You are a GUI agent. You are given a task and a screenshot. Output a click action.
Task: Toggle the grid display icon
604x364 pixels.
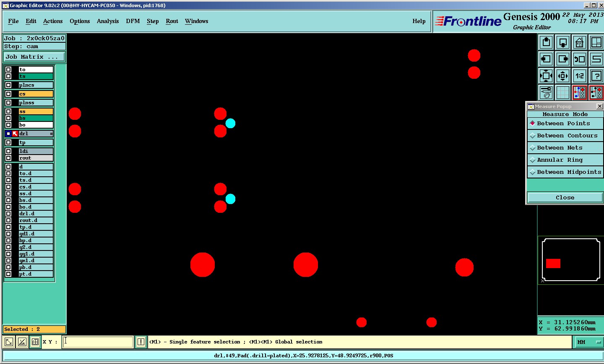click(x=563, y=93)
